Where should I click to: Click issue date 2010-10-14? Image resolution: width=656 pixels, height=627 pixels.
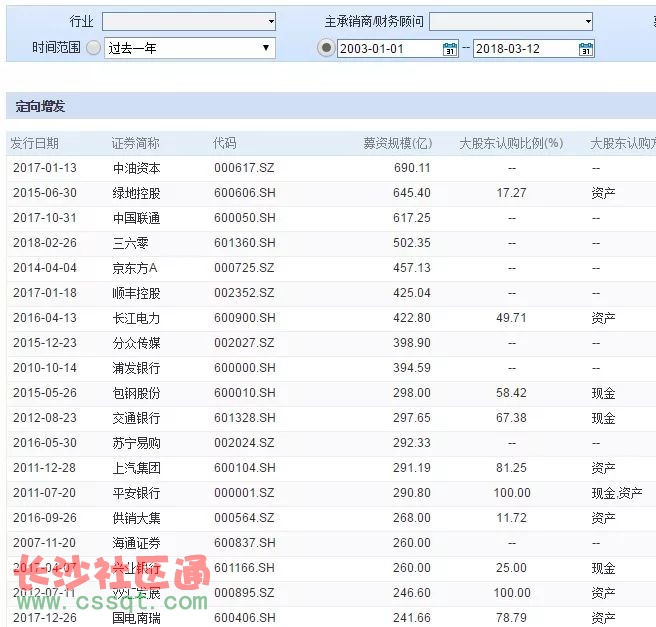[45, 368]
